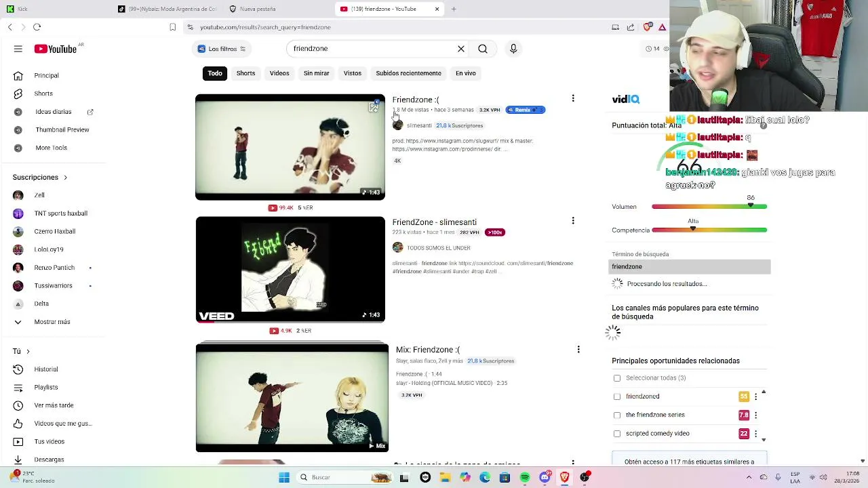Image resolution: width=868 pixels, height=488 pixels.
Task: Select the Shorts filter chip
Action: pyautogui.click(x=245, y=73)
